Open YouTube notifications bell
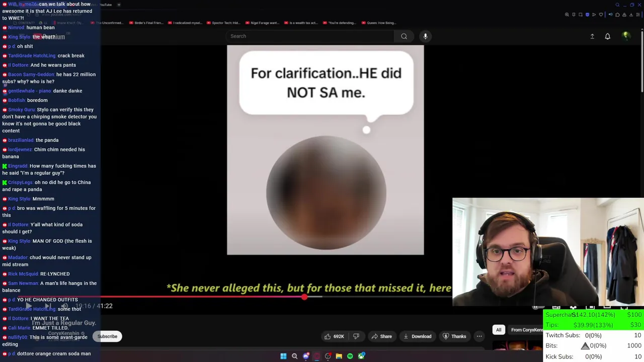 click(607, 36)
